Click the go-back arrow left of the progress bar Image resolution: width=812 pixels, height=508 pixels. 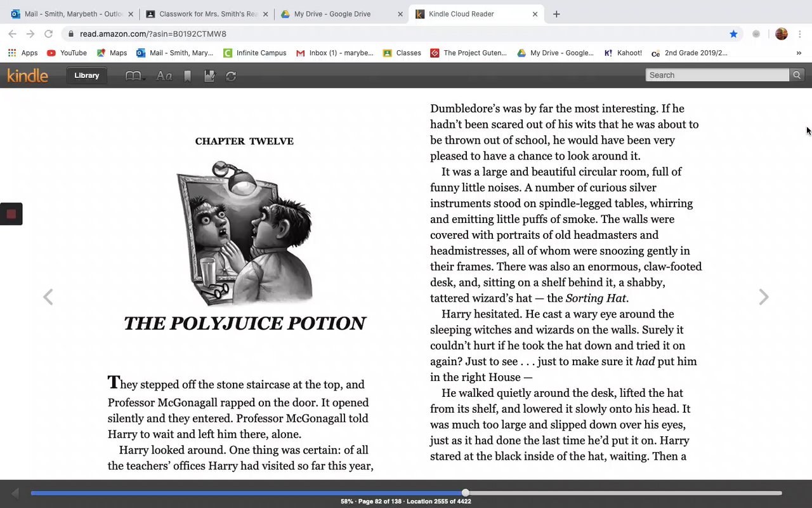tap(15, 493)
